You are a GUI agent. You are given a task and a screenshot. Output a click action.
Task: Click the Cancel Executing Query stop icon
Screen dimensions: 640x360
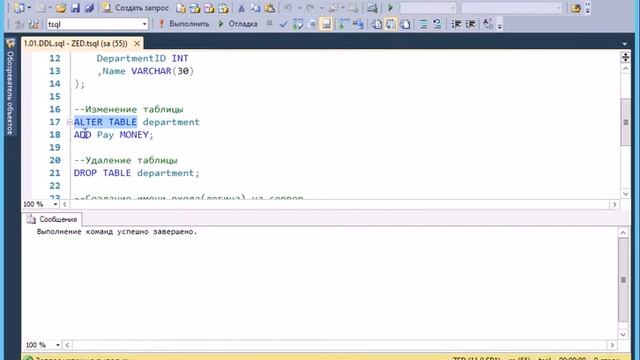pyautogui.click(x=269, y=24)
